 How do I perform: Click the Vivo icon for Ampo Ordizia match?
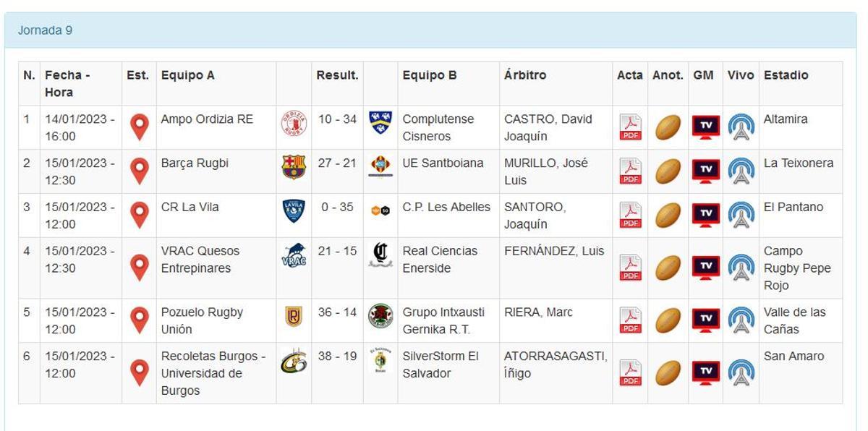point(739,126)
